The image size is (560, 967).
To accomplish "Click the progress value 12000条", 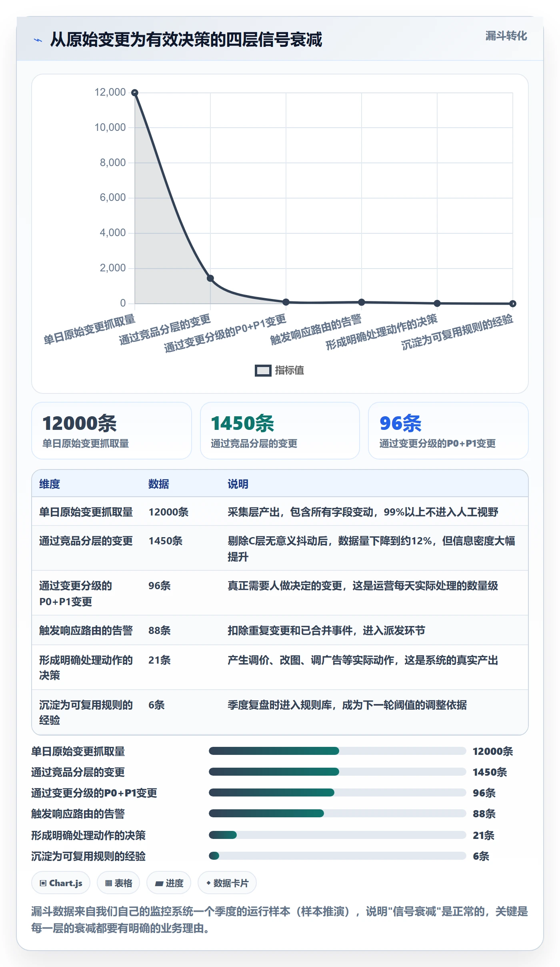I will (x=493, y=751).
